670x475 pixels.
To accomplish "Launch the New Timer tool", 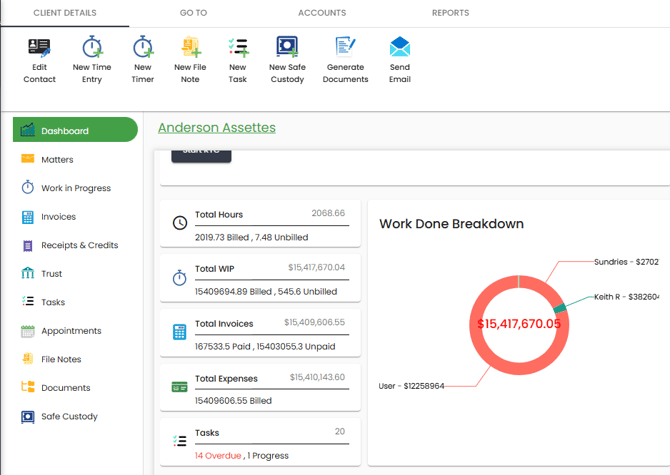I will point(143,48).
